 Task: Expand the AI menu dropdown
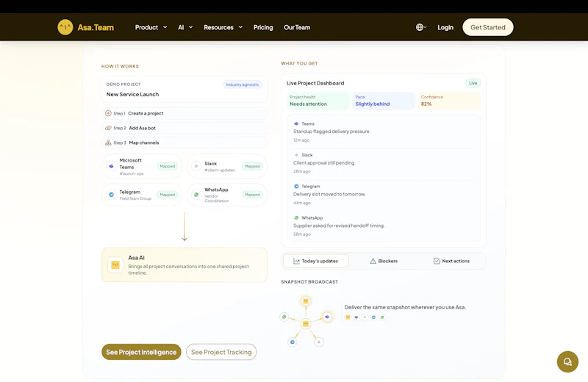185,27
